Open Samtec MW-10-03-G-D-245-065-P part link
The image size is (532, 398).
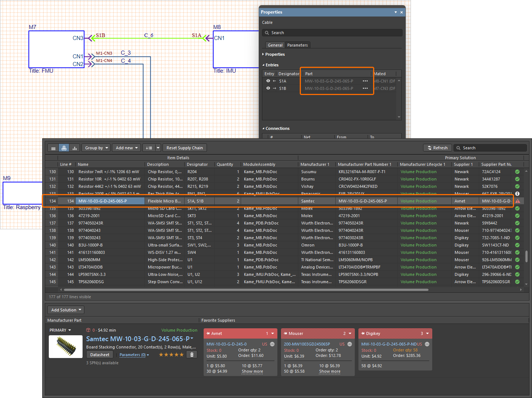click(138, 339)
